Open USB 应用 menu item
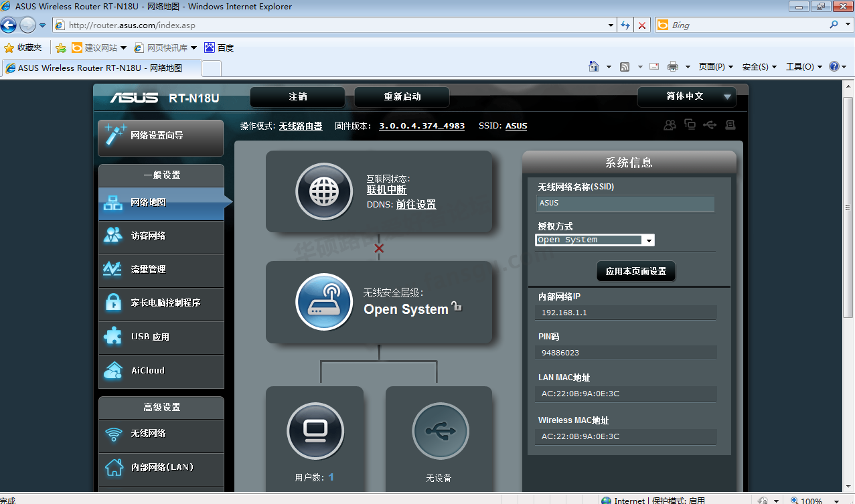855x504 pixels. 161,337
